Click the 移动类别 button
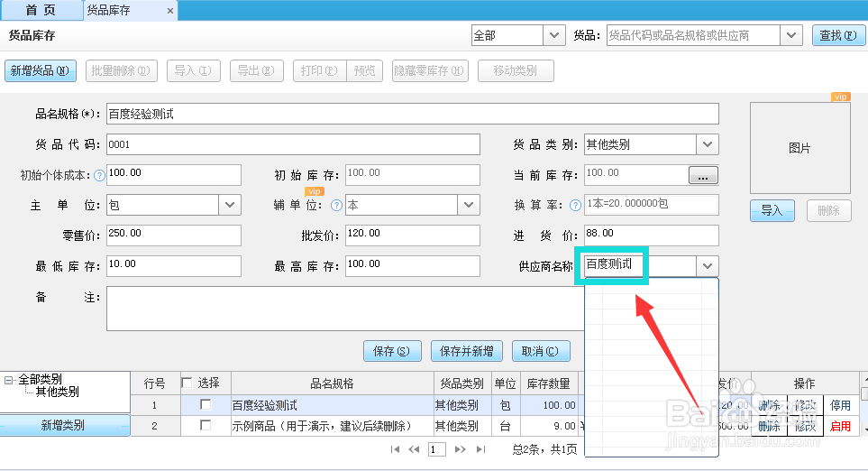Screen dimensions: 868x471 point(516,71)
